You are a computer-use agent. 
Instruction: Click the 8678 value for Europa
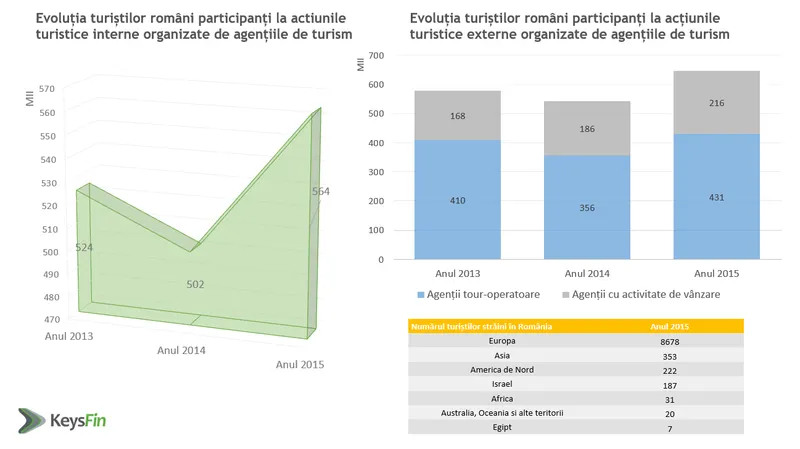(x=669, y=342)
